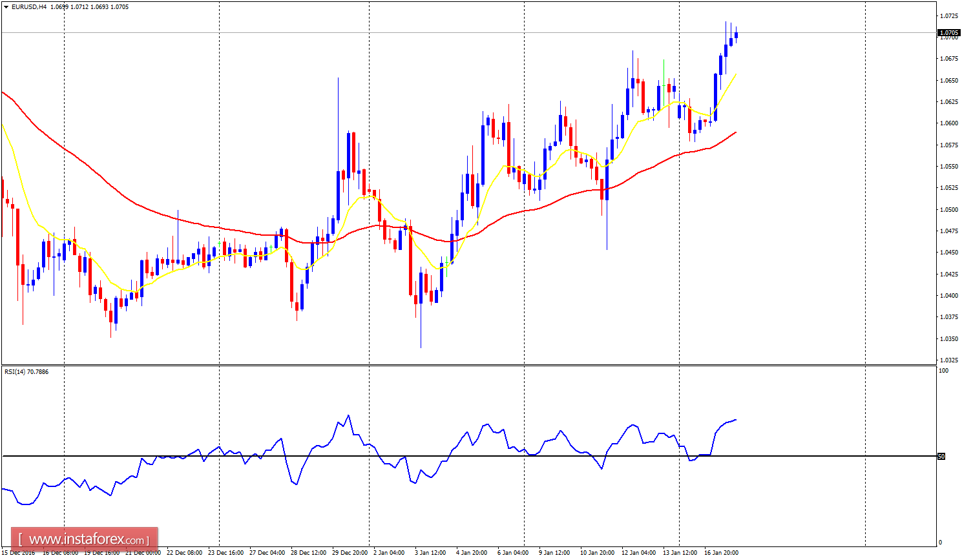Click the 23 Dec 16:00 time label

coord(225,553)
